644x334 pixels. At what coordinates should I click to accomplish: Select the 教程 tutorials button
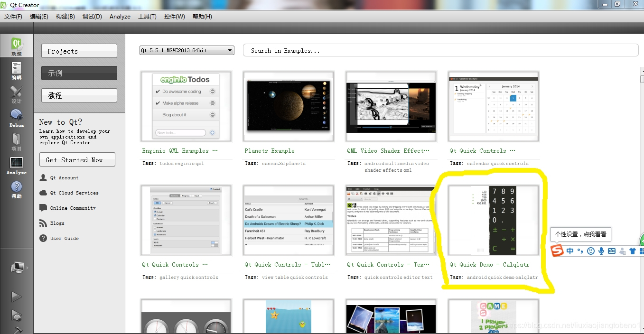(x=79, y=95)
